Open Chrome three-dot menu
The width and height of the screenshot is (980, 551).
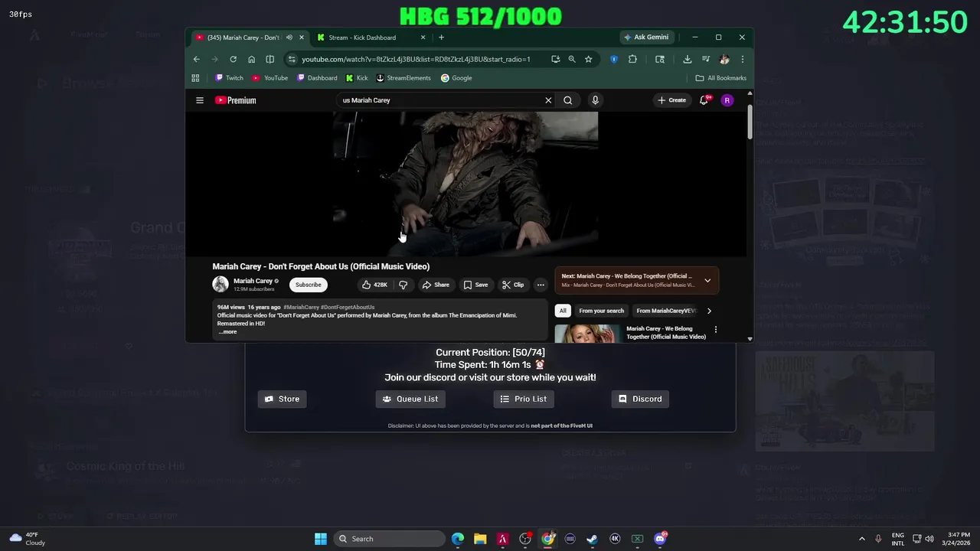click(x=742, y=59)
